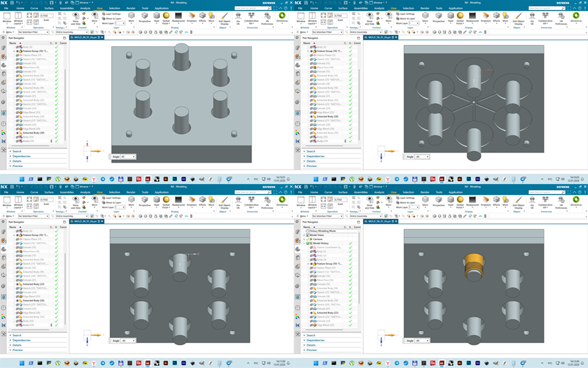This screenshot has width=588, height=368.
Task: Click Layer Settings in the orange-pin window
Action: point(405,198)
